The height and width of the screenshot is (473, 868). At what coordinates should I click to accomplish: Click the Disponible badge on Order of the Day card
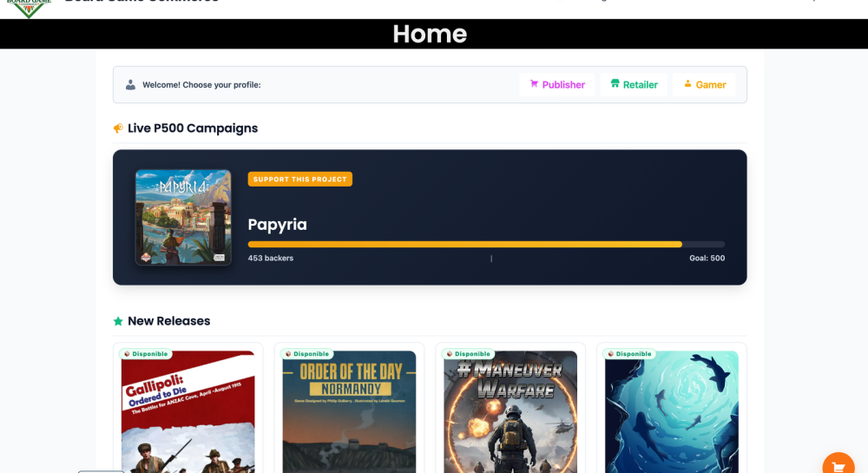(x=307, y=354)
